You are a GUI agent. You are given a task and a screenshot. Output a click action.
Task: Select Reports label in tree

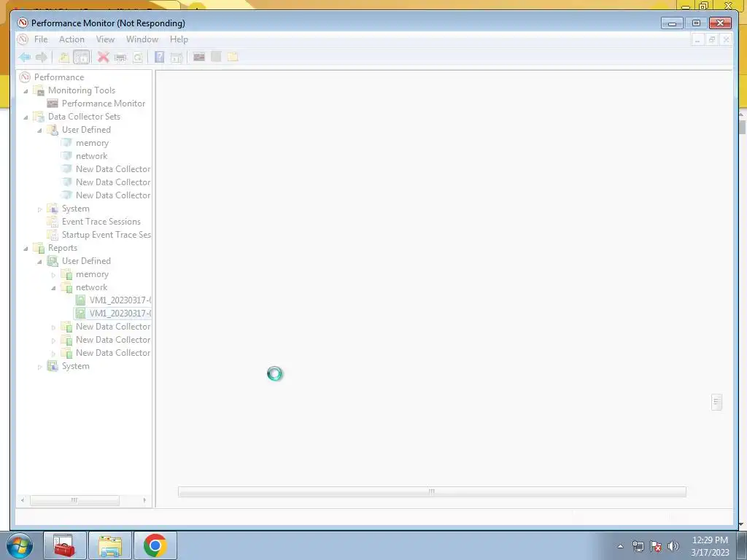pyautogui.click(x=63, y=248)
